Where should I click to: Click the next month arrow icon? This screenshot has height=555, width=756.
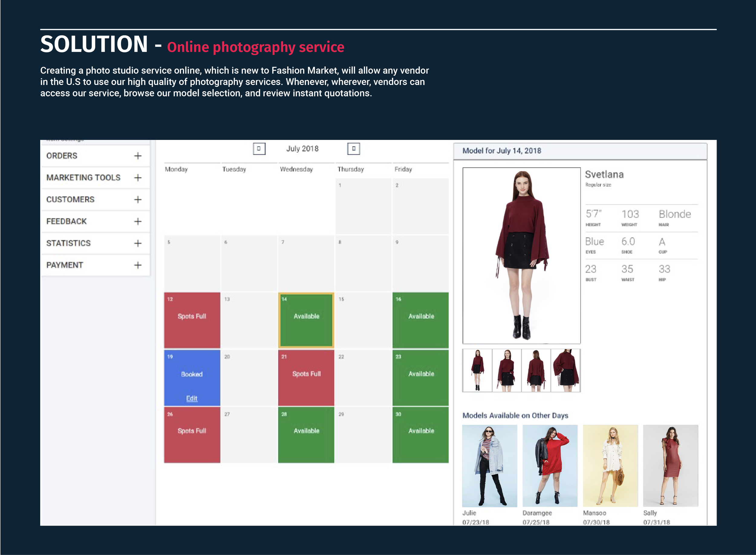click(x=354, y=148)
